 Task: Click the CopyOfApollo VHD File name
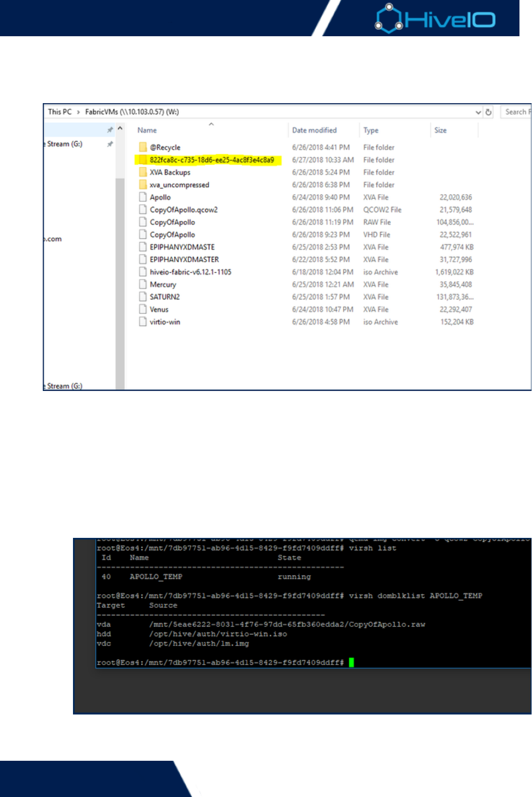pos(172,234)
